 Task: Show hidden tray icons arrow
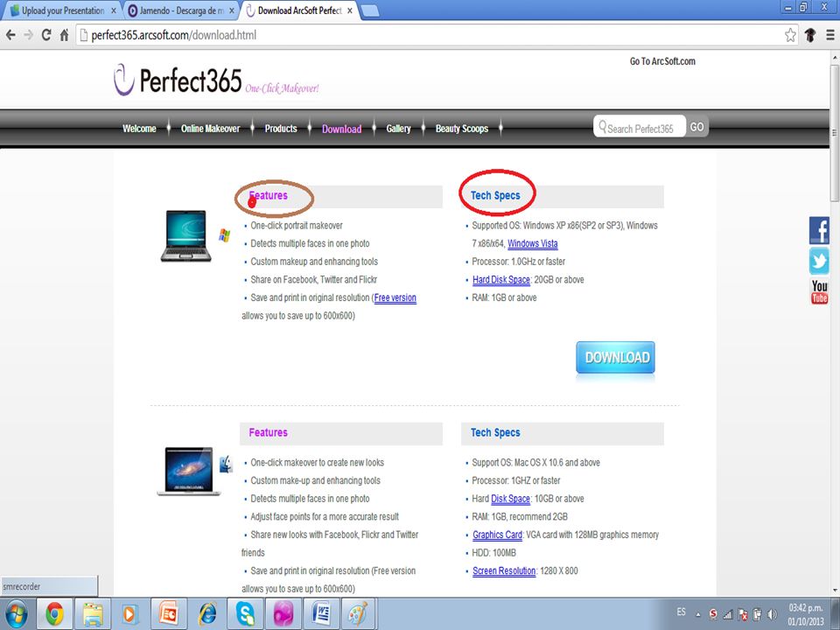click(698, 614)
